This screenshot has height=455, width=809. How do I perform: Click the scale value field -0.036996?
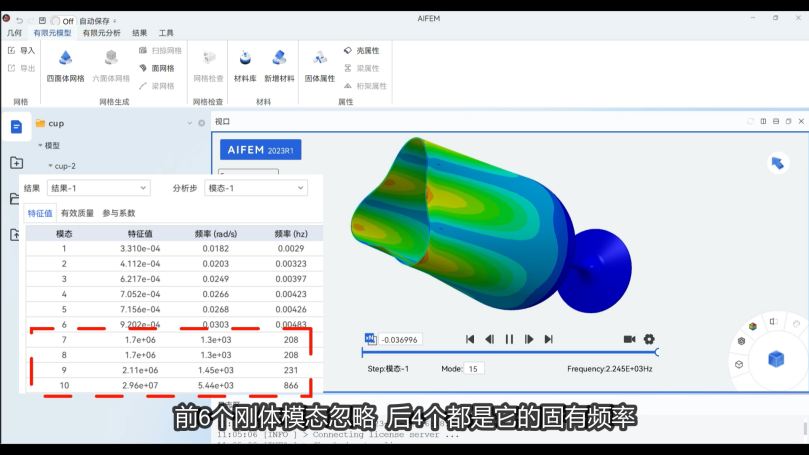coord(400,339)
